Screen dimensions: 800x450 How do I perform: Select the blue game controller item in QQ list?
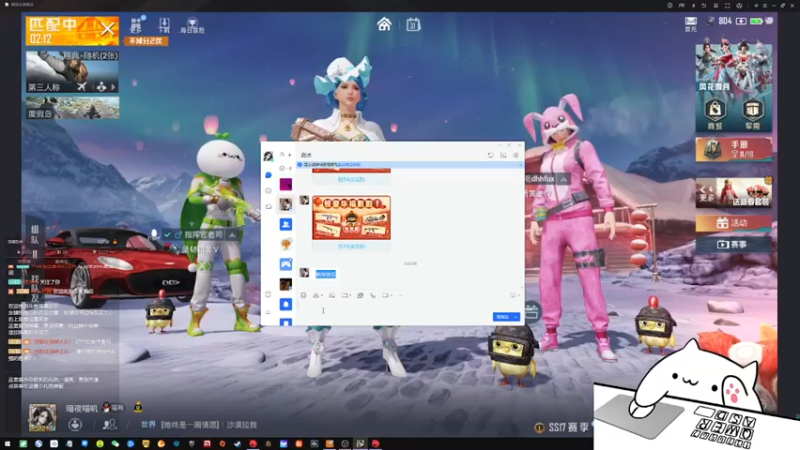[x=286, y=264]
